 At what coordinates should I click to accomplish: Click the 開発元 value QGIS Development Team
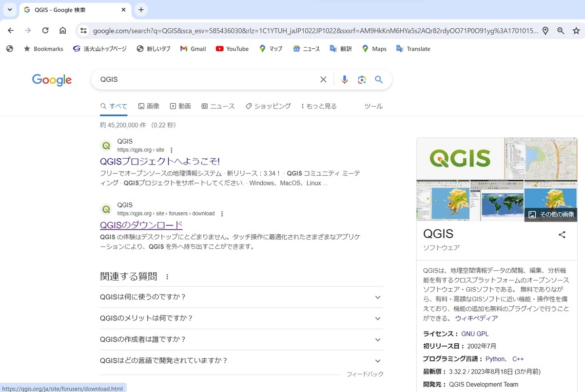click(484, 384)
